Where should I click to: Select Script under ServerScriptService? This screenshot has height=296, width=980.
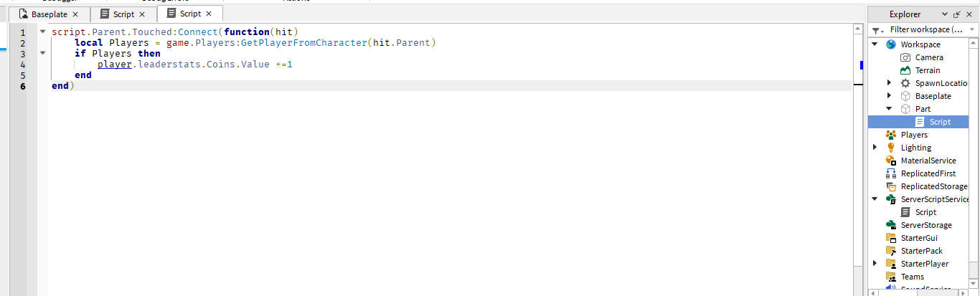pyautogui.click(x=925, y=212)
